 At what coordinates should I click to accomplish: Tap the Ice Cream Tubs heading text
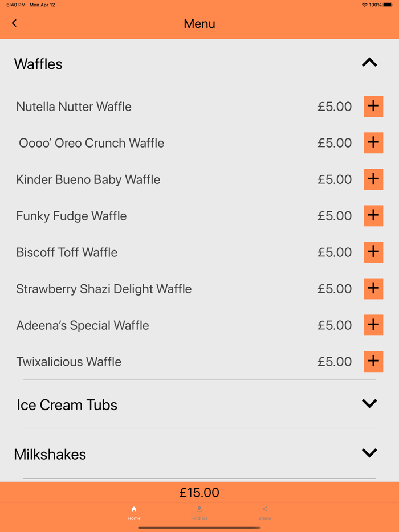pyautogui.click(x=67, y=405)
